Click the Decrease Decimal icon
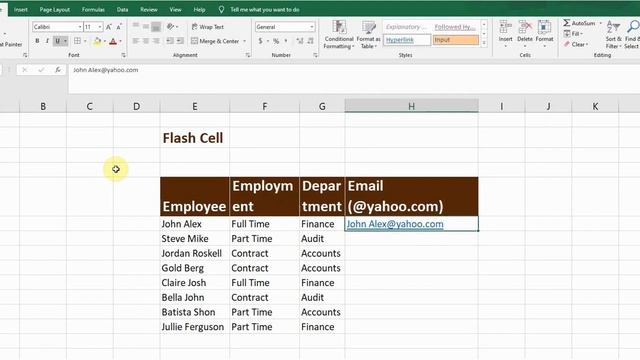The height and width of the screenshot is (360, 640). 310,41
